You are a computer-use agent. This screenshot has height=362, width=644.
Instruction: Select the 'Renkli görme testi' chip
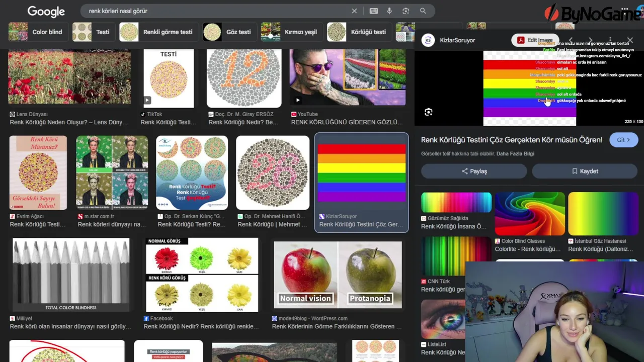[x=158, y=32]
